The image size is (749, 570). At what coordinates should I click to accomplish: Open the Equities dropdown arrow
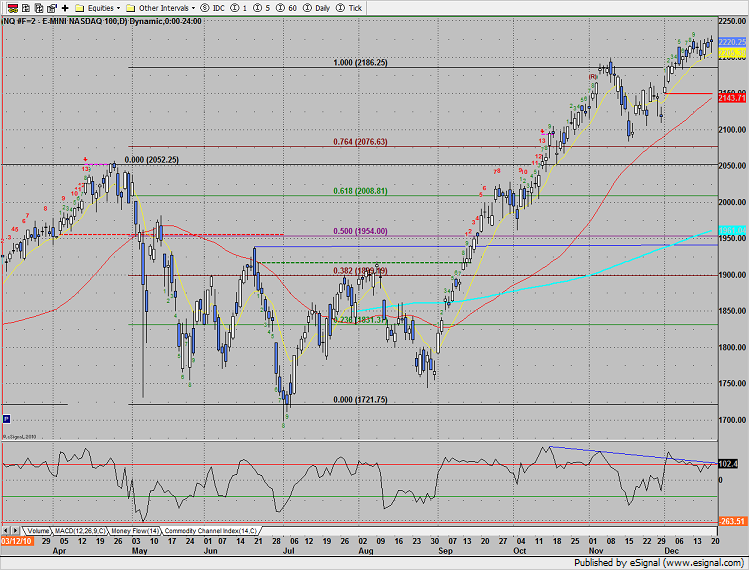118,8
